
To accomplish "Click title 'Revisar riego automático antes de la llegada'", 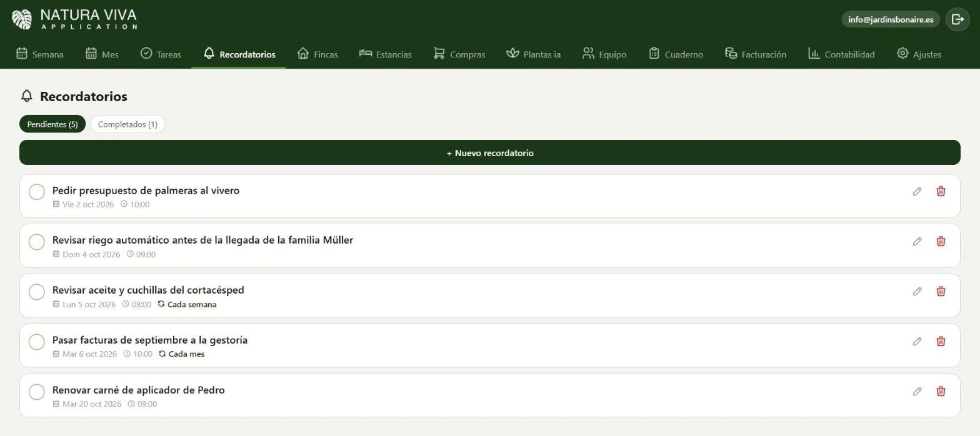I will tap(202, 240).
